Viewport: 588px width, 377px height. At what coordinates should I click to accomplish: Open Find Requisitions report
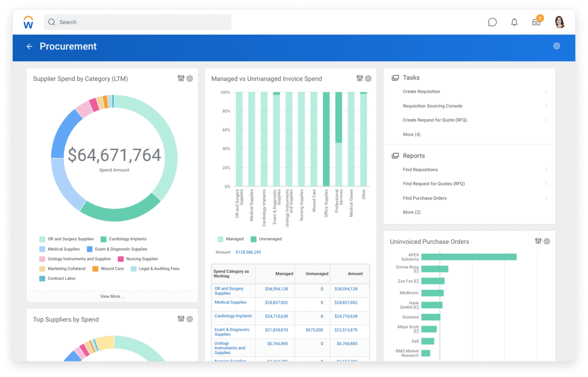pyautogui.click(x=420, y=169)
